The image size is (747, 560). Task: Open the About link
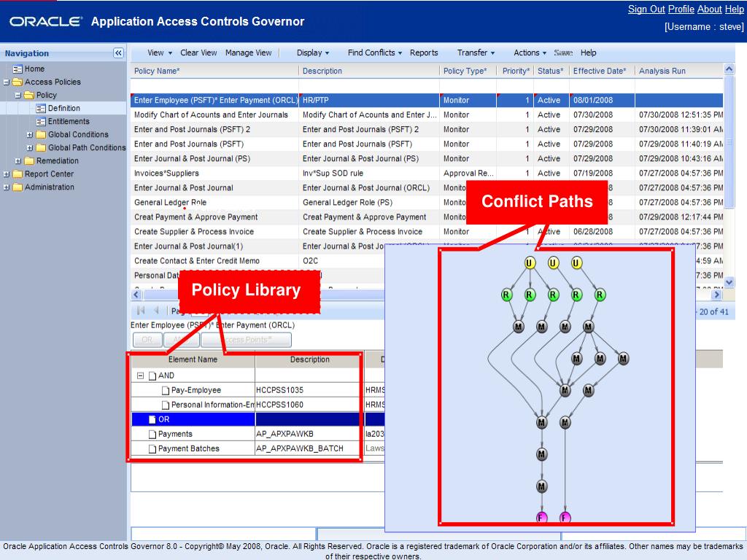[710, 9]
